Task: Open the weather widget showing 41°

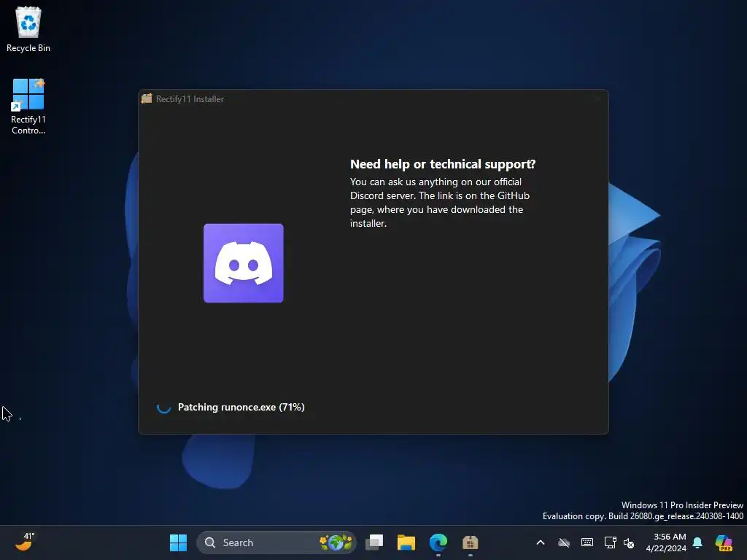Action: coord(25,542)
